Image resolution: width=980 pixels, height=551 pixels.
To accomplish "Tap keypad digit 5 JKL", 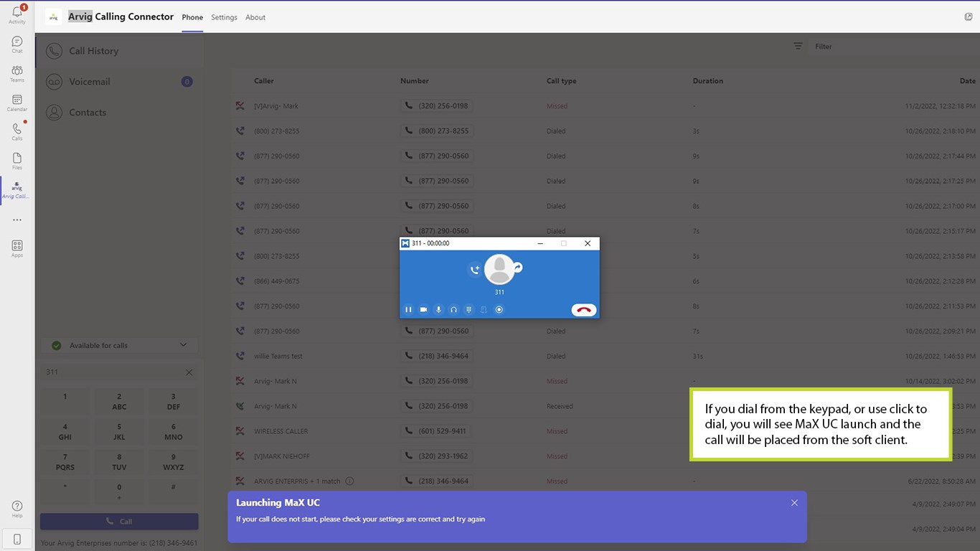I will point(119,431).
